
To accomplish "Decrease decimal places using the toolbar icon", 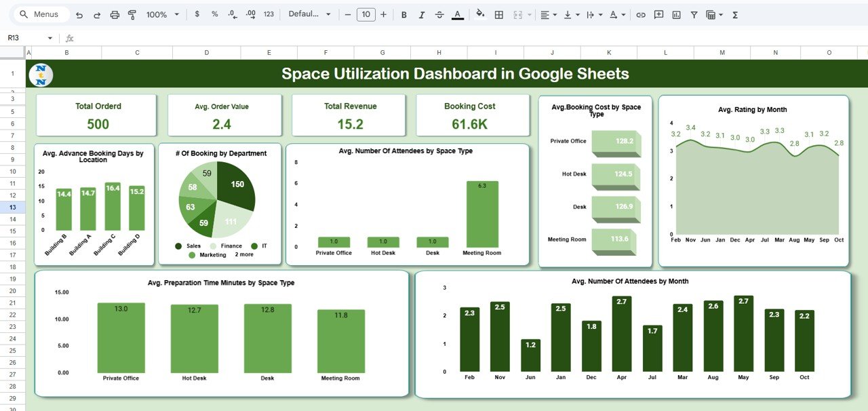I will coord(231,14).
